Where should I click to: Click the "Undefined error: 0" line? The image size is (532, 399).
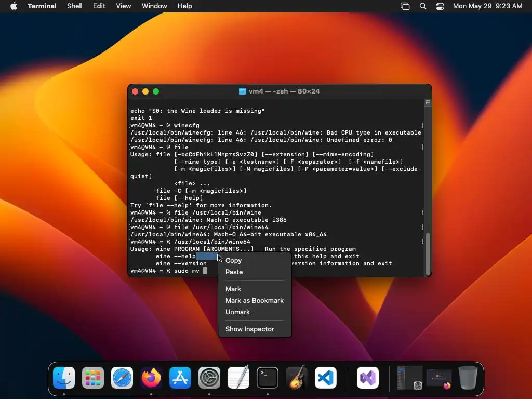[x=261, y=140]
